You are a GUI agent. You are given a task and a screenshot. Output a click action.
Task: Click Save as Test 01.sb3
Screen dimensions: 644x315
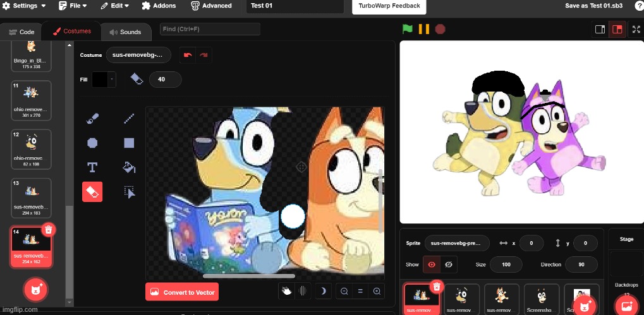pos(593,6)
